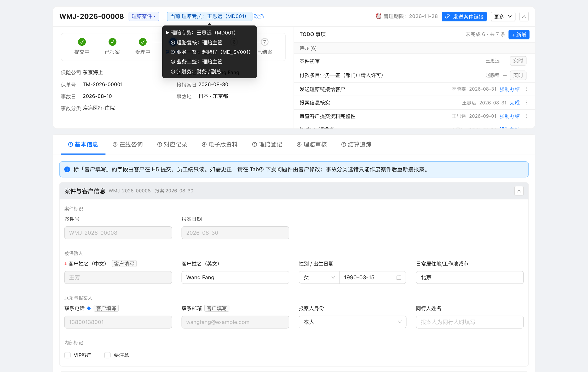Click the TODO item 付款条目业务一签(部门申请人许可)
Image resolution: width=588 pixels, height=372 pixels.
point(341,75)
